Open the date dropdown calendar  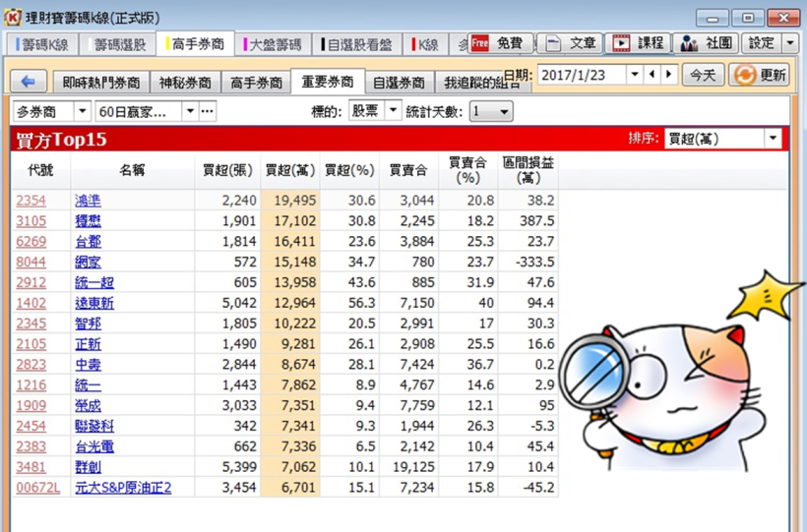635,75
